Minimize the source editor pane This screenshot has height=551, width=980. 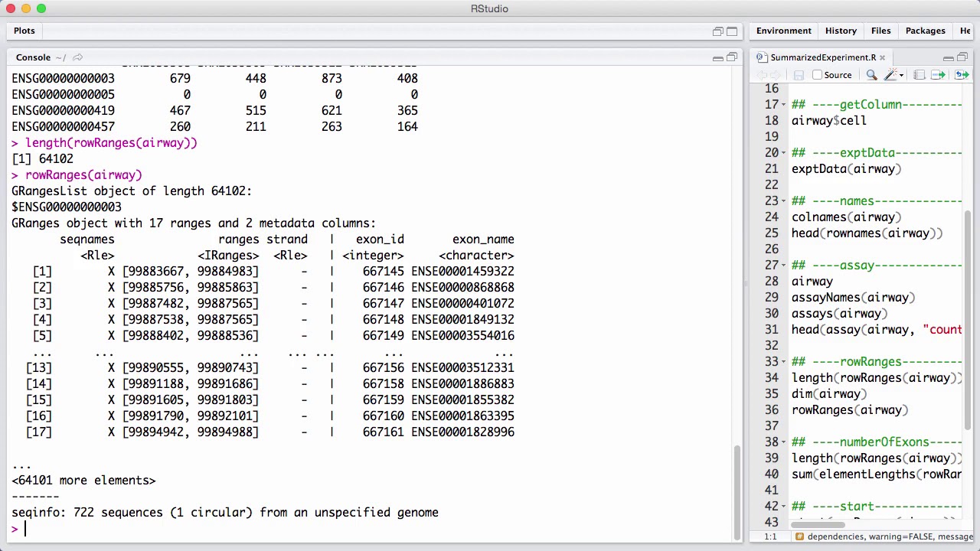click(x=949, y=57)
